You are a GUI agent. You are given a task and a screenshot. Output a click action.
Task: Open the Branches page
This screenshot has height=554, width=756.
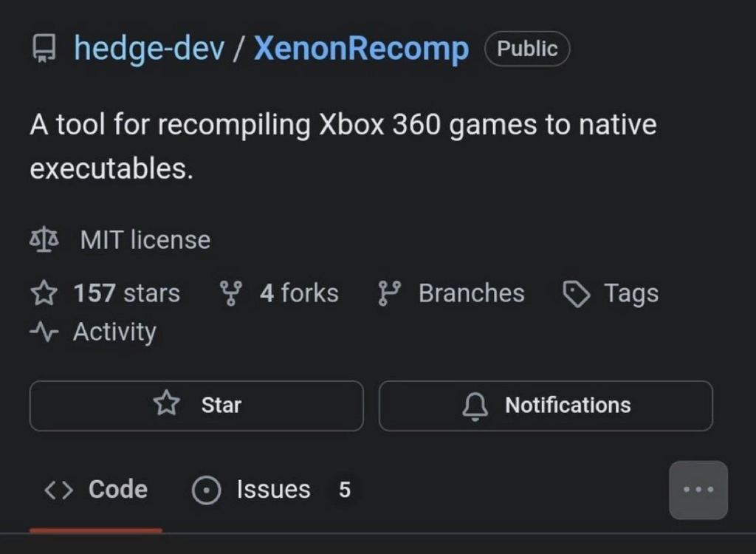[471, 293]
